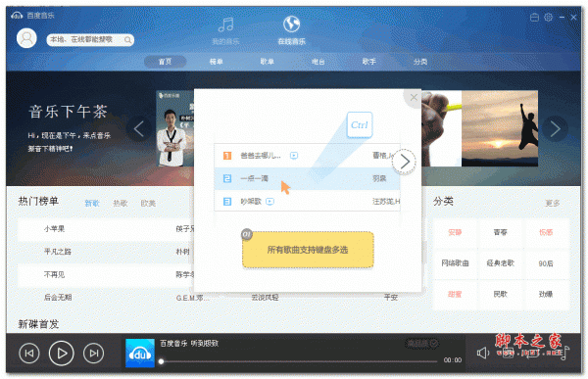This screenshot has width=588, height=379.
Task: Choose the 伤感 category
Action: (546, 232)
